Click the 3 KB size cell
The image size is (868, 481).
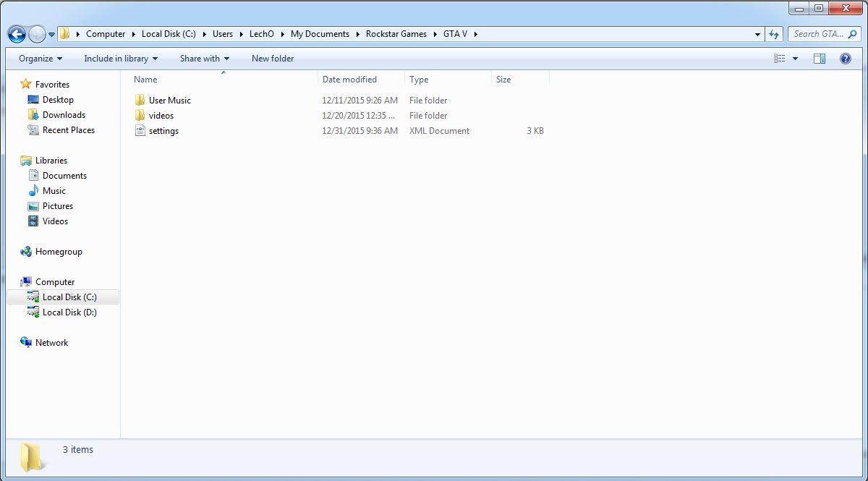coord(535,131)
